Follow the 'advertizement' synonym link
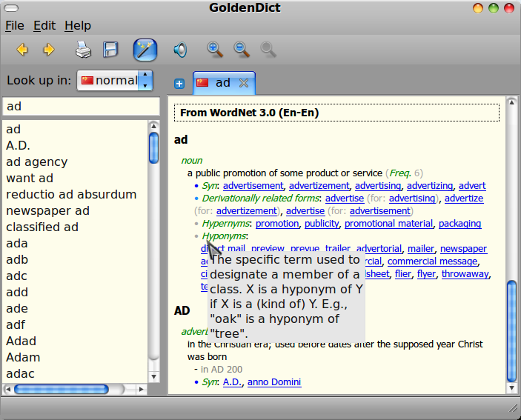The width and height of the screenshot is (521, 420). 319,186
